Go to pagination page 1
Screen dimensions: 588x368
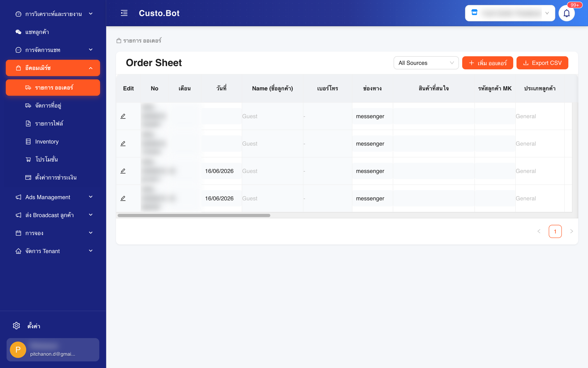pyautogui.click(x=555, y=231)
